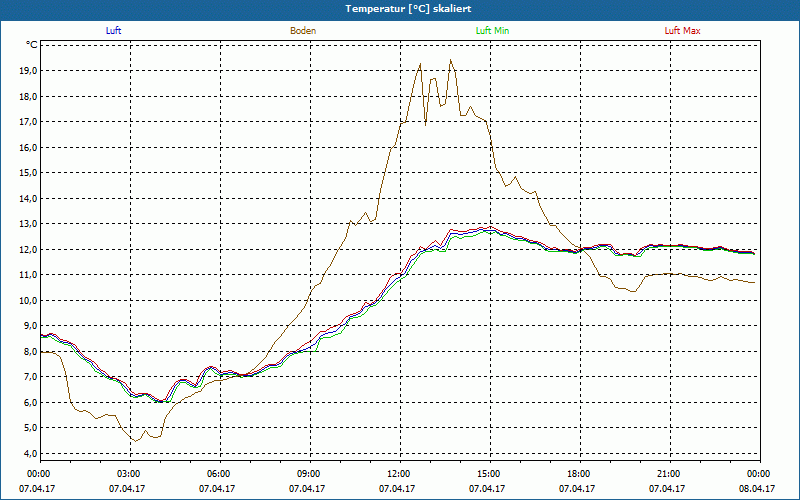
Task: Click the '21:00' time axis label
Action: [670, 474]
